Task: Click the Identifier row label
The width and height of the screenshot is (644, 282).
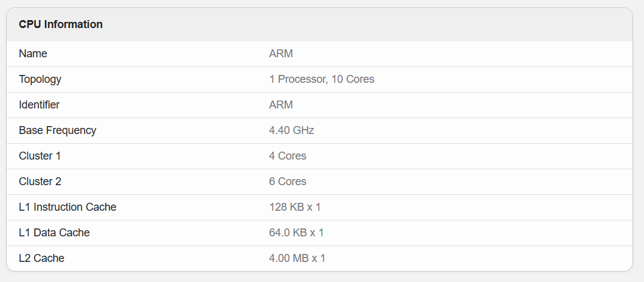Action: [x=40, y=105]
